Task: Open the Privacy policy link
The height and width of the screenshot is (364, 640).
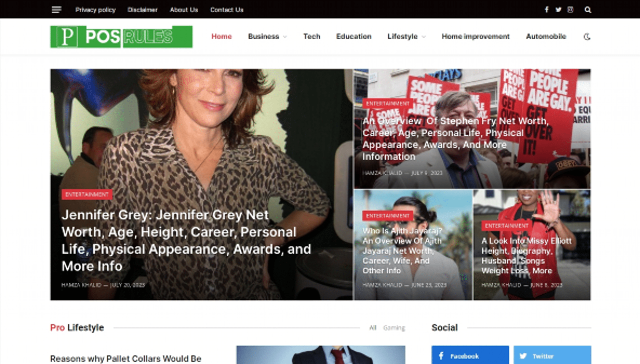Action: click(x=95, y=10)
